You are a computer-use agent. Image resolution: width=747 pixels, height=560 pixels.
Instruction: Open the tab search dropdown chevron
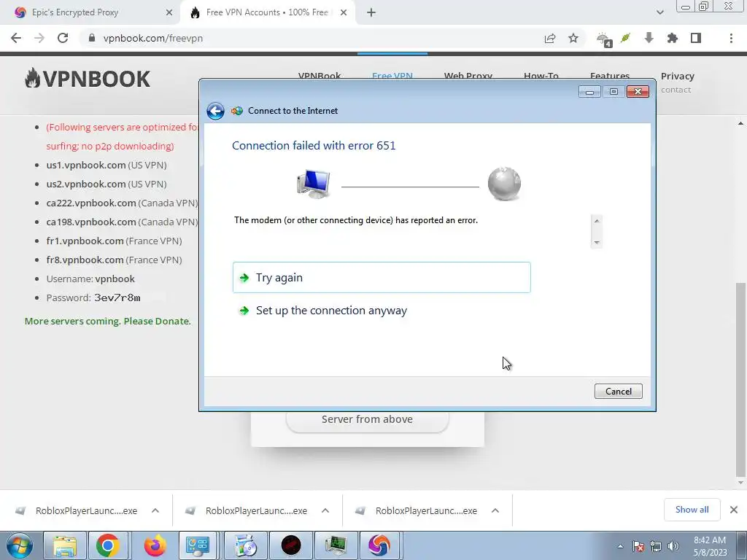click(659, 13)
